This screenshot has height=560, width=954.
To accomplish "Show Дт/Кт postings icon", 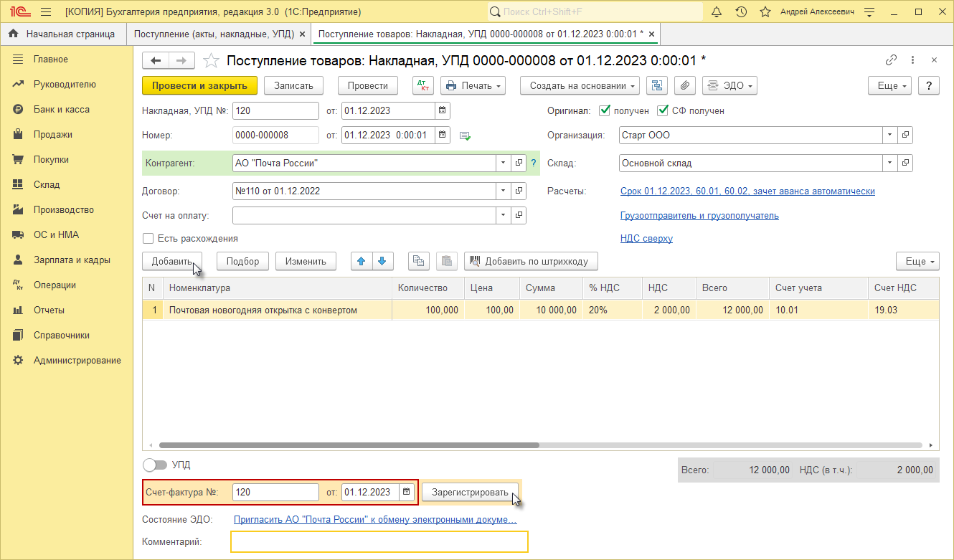I will (423, 85).
